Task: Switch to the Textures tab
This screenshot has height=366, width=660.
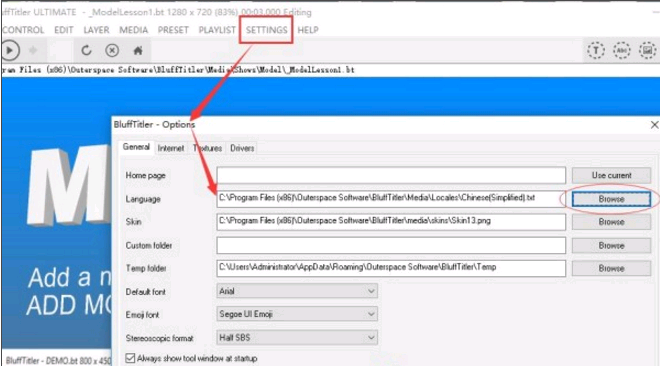Action: [208, 148]
